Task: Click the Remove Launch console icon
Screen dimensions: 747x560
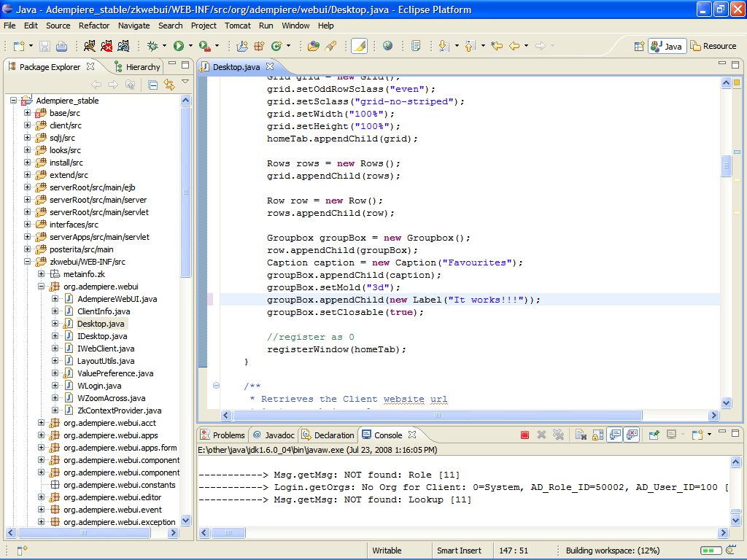Action: tap(541, 435)
